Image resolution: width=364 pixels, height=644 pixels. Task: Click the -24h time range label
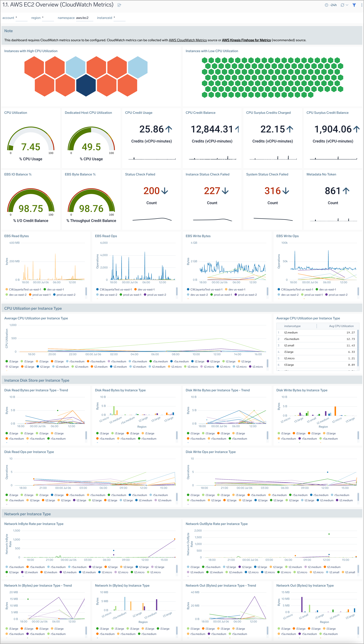click(x=333, y=5)
